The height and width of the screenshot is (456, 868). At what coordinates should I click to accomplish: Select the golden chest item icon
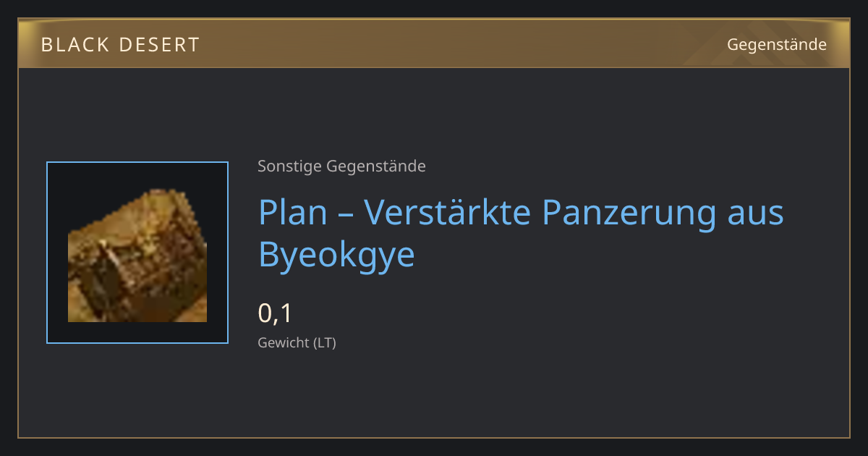(x=137, y=256)
